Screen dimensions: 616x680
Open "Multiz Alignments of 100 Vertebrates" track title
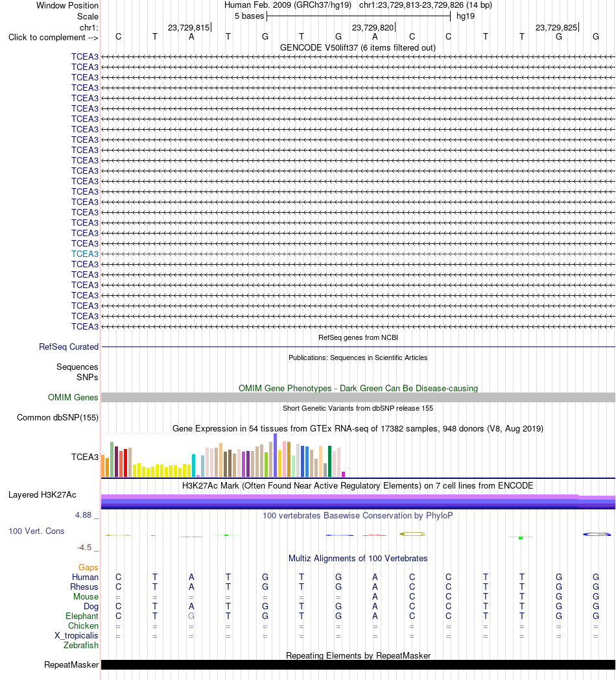358,559
